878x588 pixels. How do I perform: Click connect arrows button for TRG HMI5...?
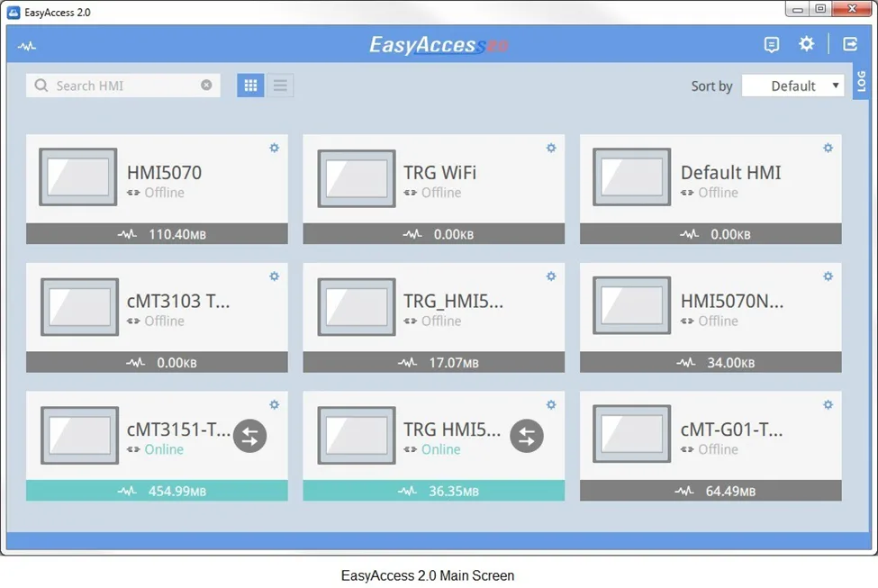point(527,436)
